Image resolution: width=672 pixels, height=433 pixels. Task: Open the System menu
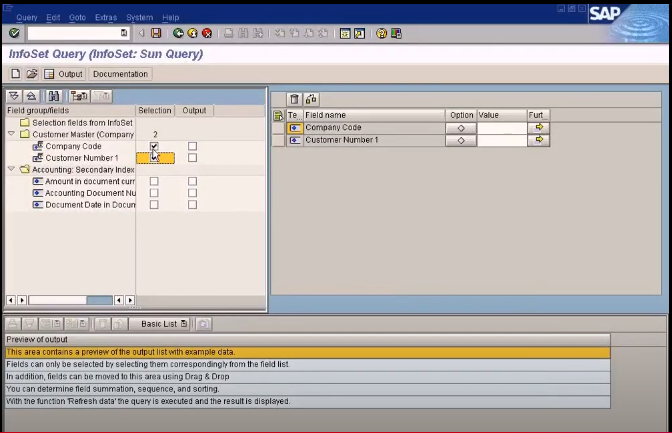coord(139,18)
